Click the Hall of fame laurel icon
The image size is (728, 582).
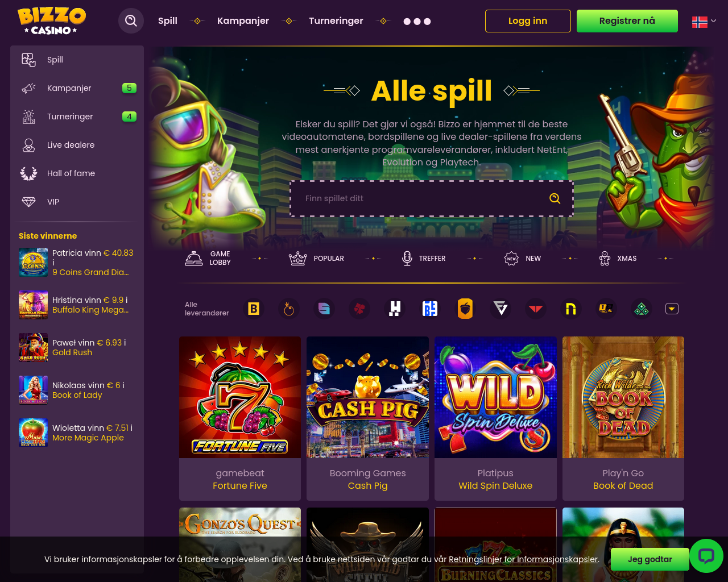[x=28, y=173]
